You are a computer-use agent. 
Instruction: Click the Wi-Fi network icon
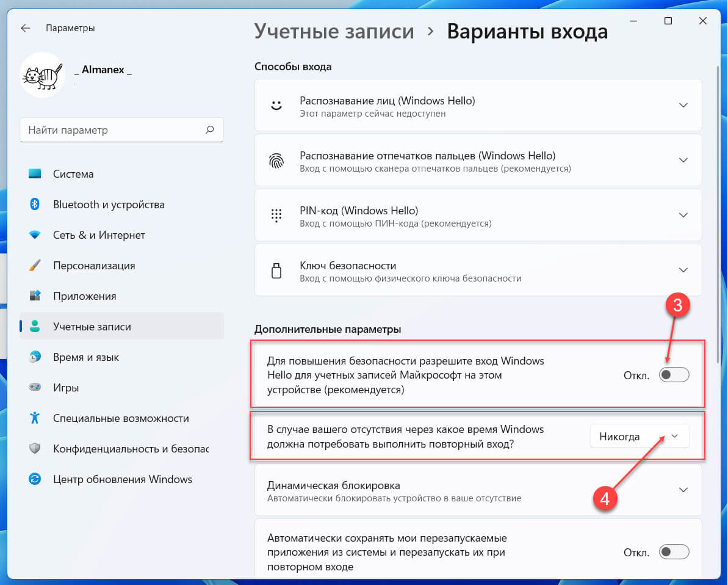coord(35,234)
